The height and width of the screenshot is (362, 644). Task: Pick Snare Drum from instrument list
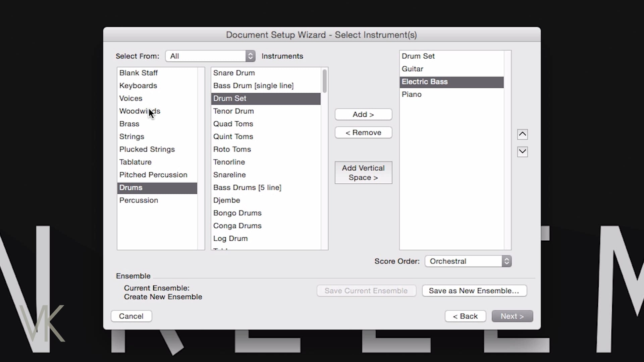234,73
